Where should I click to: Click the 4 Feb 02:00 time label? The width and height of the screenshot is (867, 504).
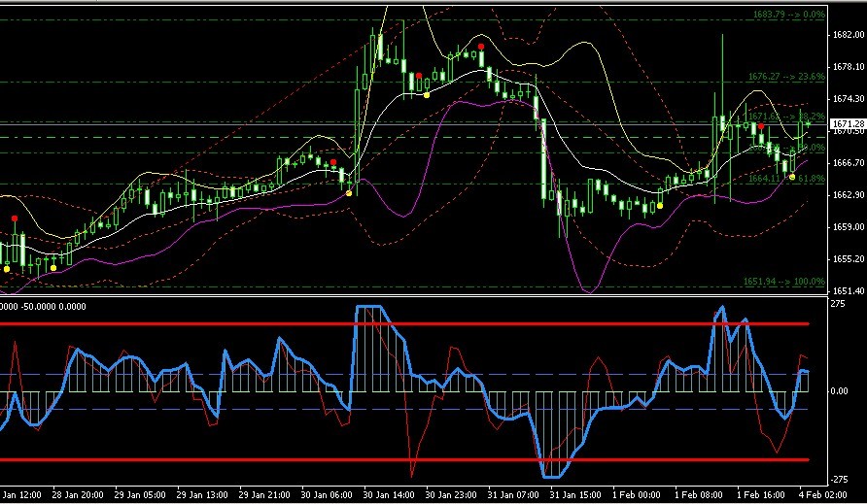(822, 494)
